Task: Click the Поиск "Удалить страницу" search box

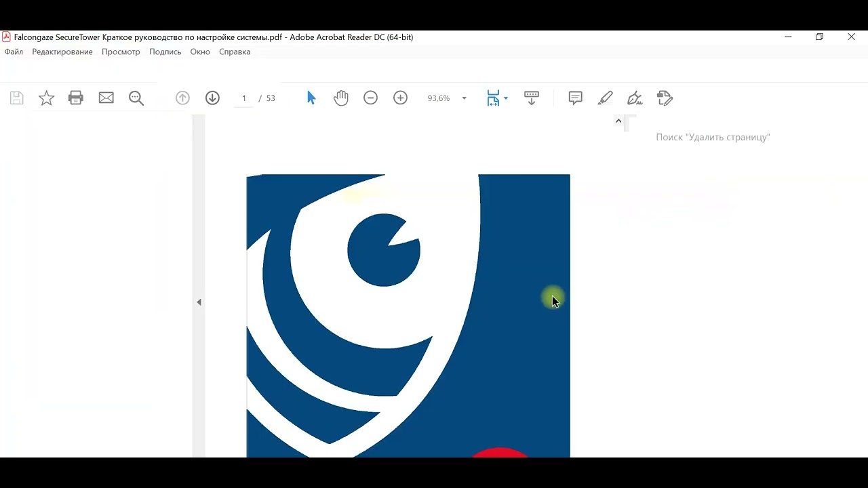Action: [713, 137]
